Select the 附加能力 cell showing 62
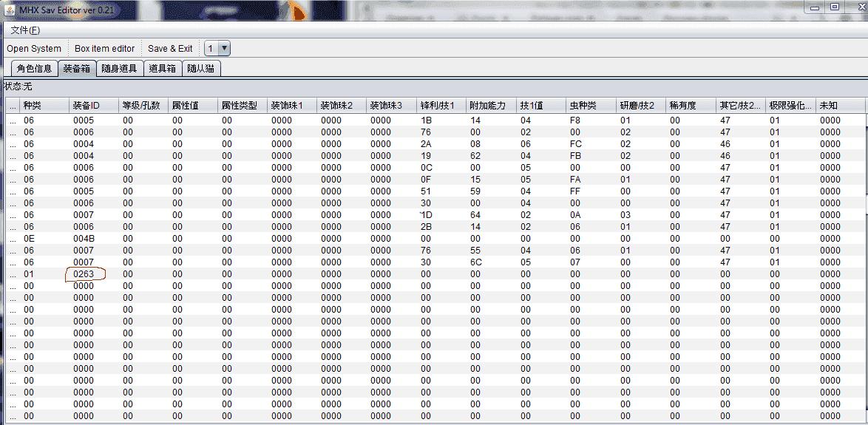 pos(490,155)
